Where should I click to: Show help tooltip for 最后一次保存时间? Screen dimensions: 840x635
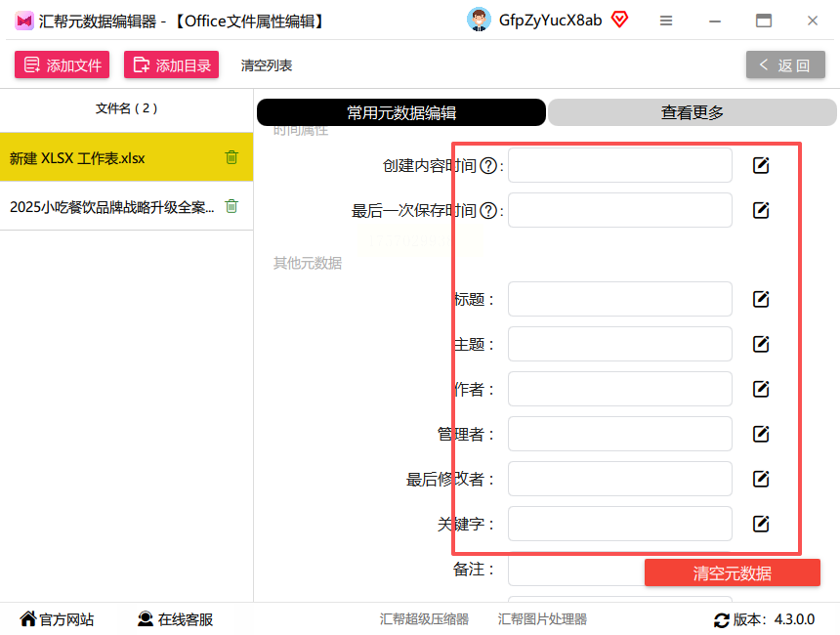click(488, 211)
